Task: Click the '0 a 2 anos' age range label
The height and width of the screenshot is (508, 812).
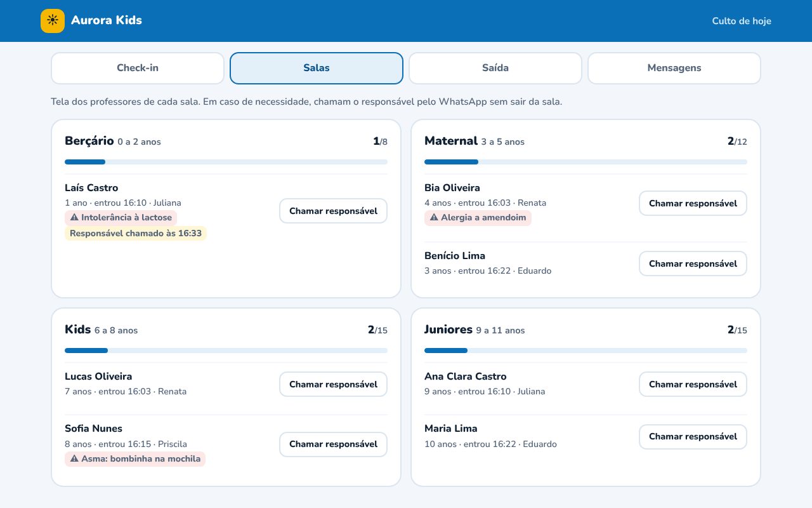Action: [139, 142]
